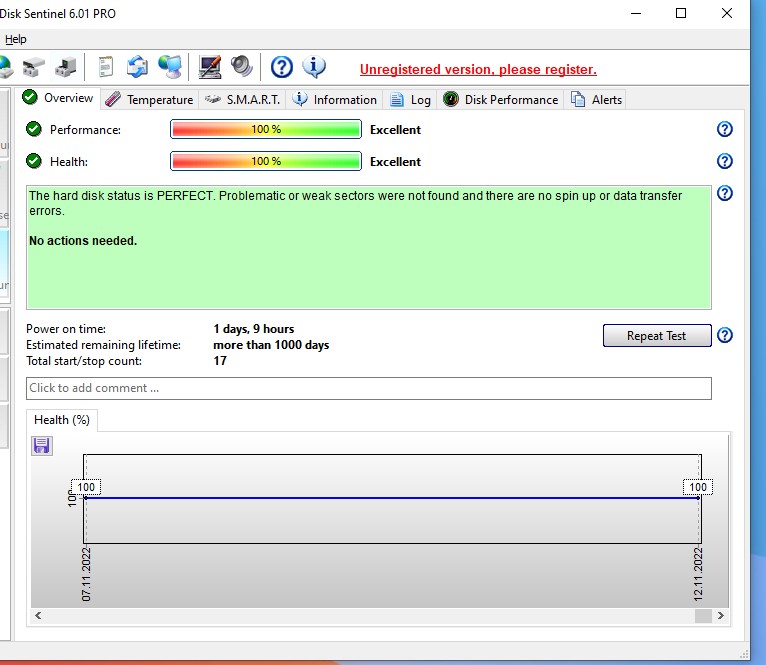Image resolution: width=766 pixels, height=665 pixels.
Task: Save the health graph with floppy icon
Action: [x=42, y=446]
